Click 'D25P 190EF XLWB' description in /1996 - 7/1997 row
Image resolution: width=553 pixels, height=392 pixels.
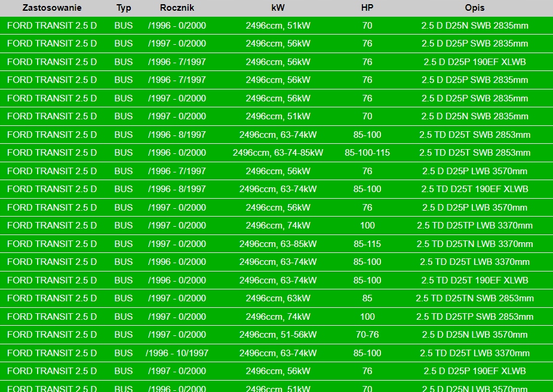[x=475, y=61]
